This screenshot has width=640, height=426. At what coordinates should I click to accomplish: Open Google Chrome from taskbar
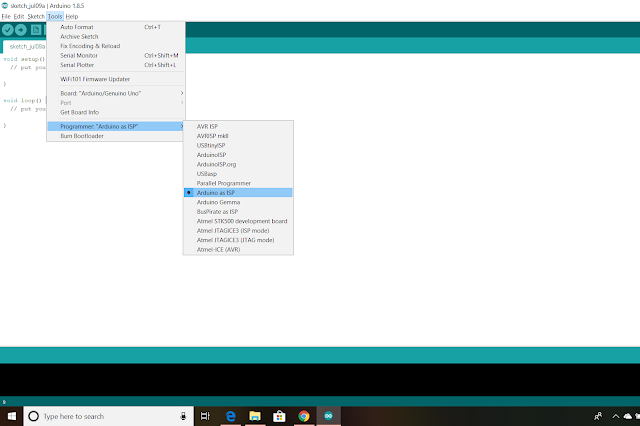tap(304, 416)
